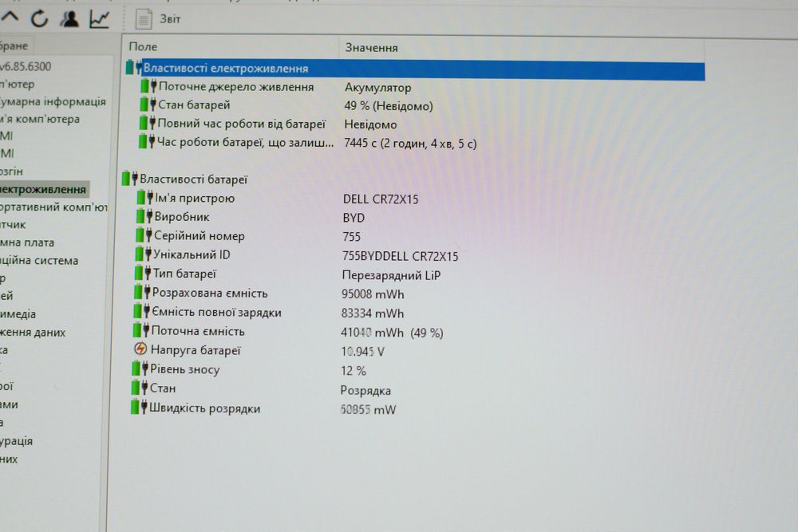Select sidebar item ending ційна система
The height and width of the screenshot is (532, 798).
click(39, 261)
